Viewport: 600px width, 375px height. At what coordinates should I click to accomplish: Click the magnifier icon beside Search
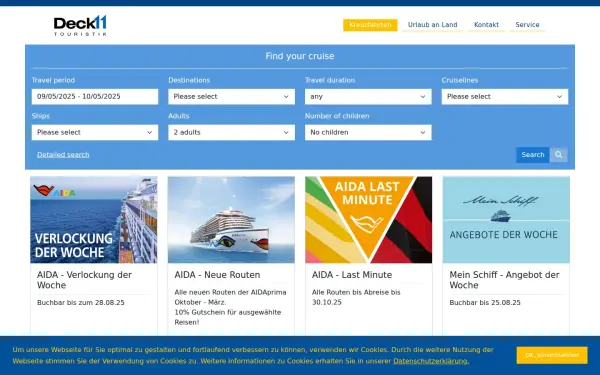coord(558,155)
